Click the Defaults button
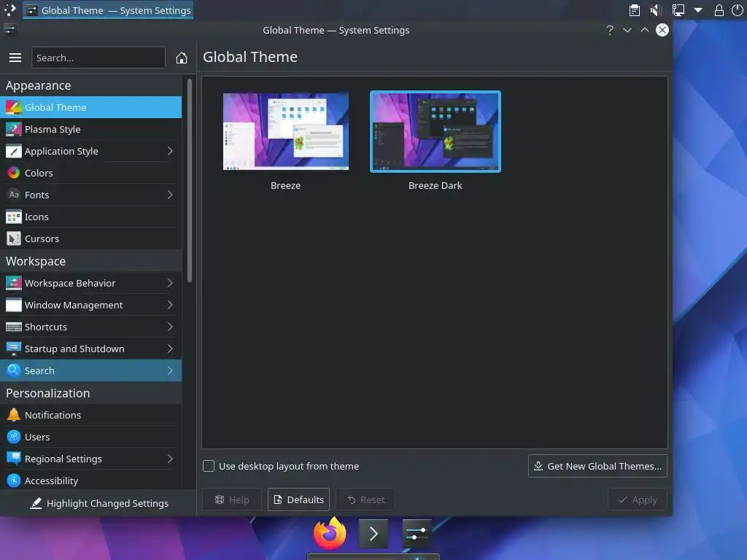This screenshot has width=747, height=560. pos(298,499)
